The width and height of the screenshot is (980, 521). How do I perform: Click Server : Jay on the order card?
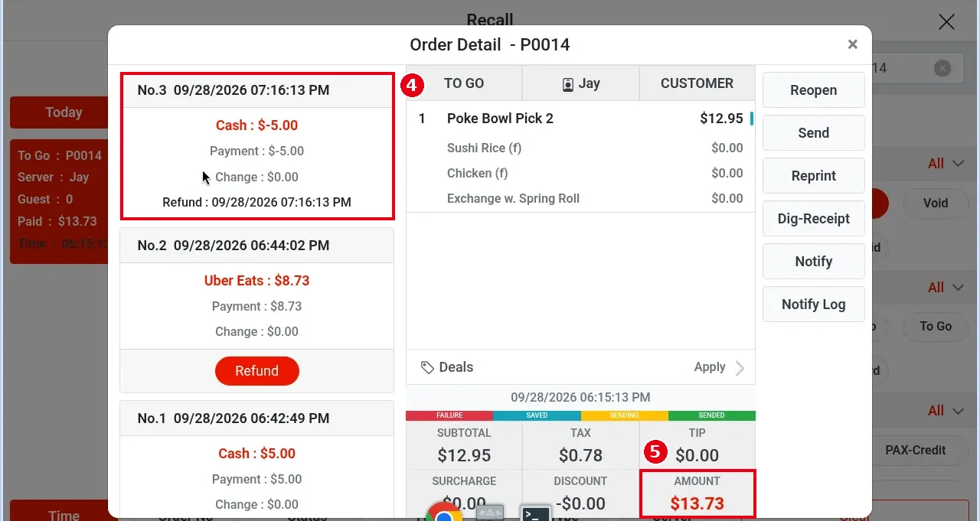(x=53, y=177)
